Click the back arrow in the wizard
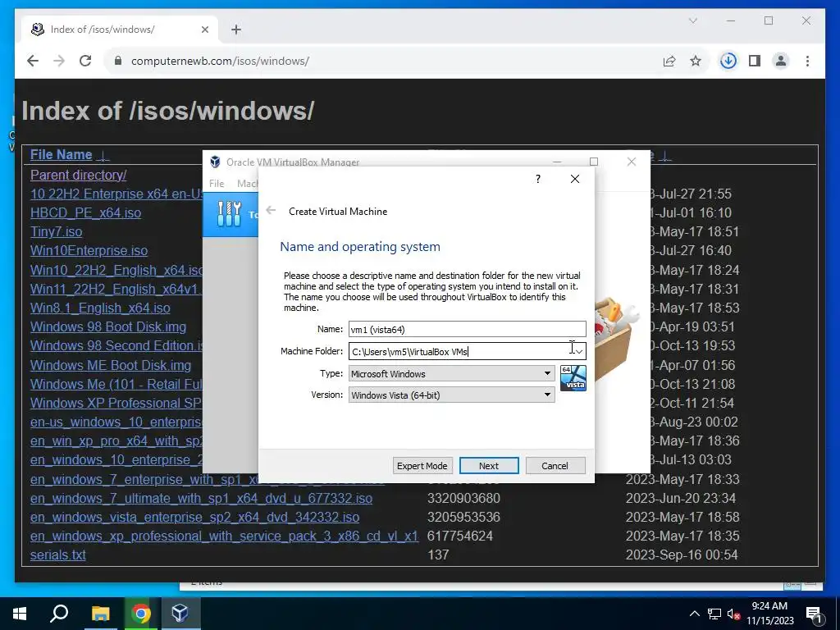This screenshot has height=630, width=840. (x=271, y=211)
